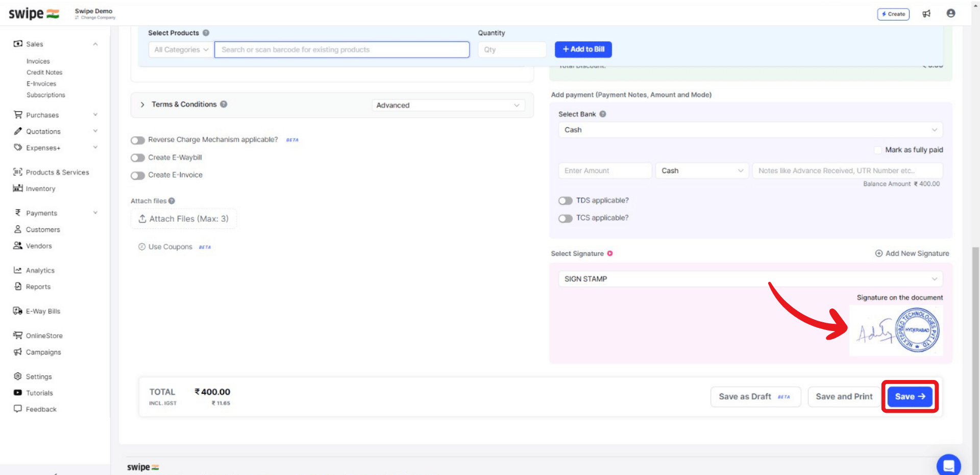Click the Purchases cart icon

click(x=18, y=115)
